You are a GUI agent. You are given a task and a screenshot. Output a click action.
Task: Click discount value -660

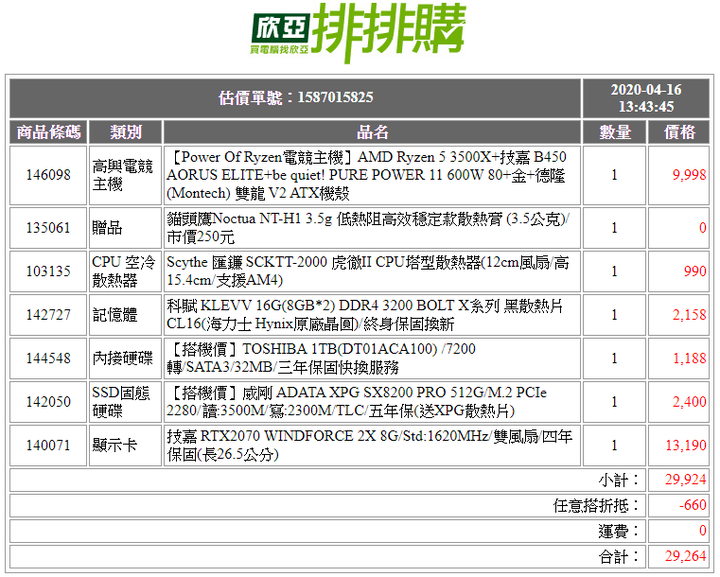[693, 505]
